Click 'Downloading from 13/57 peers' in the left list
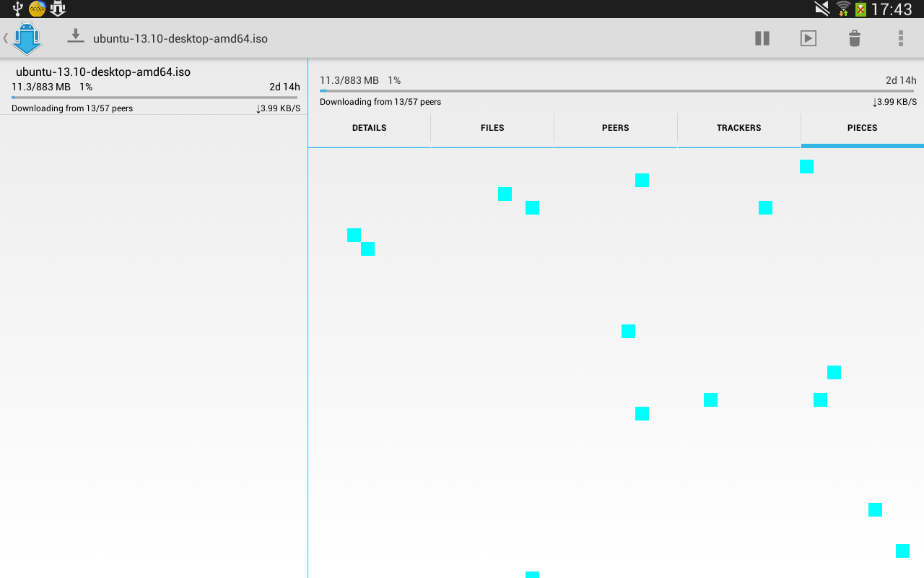924x578 pixels. [x=72, y=108]
